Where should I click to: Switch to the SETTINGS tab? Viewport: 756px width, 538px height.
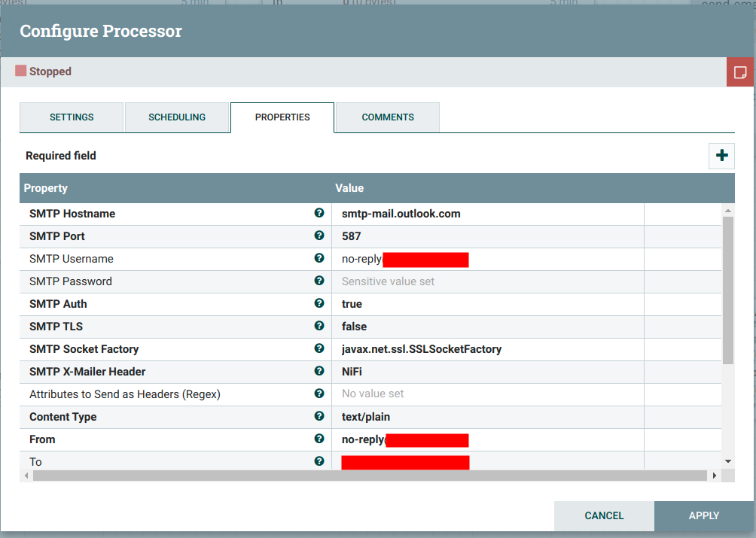(x=72, y=117)
